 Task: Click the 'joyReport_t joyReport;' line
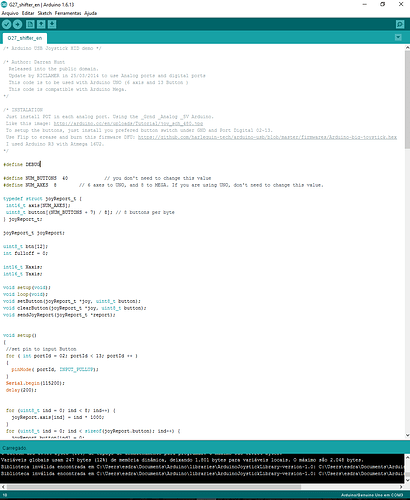pos(34,233)
